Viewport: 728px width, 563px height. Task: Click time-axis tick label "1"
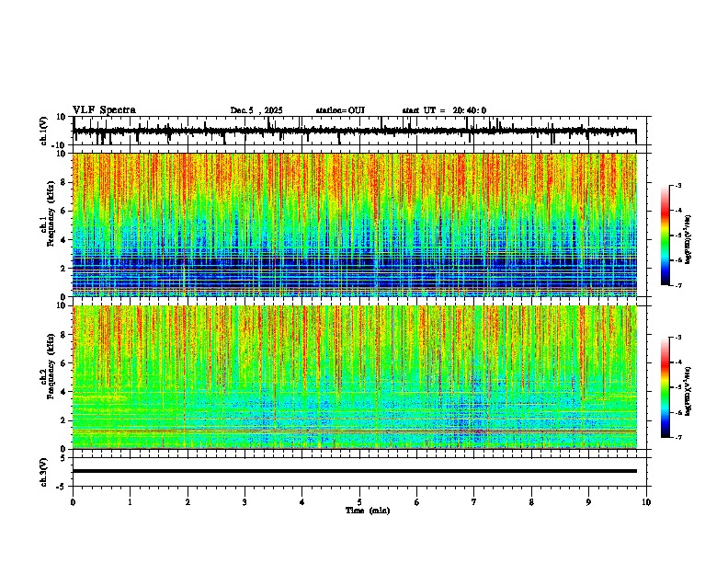pyautogui.click(x=130, y=502)
